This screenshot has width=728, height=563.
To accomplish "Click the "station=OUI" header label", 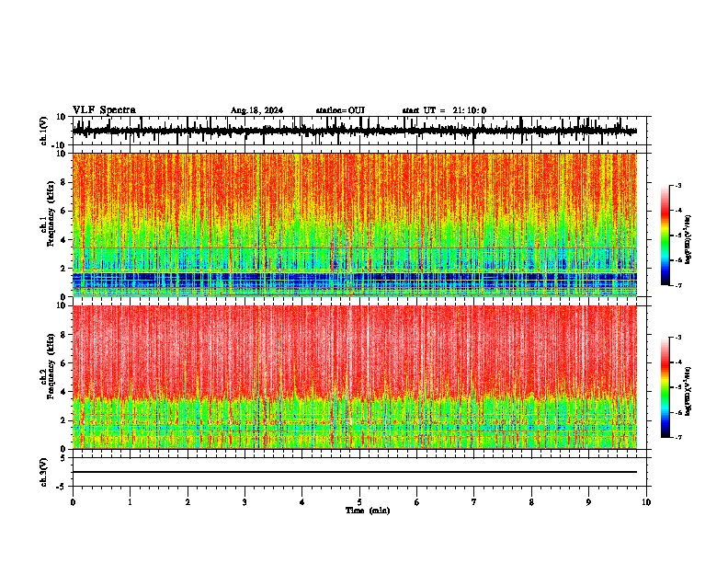I will [340, 110].
